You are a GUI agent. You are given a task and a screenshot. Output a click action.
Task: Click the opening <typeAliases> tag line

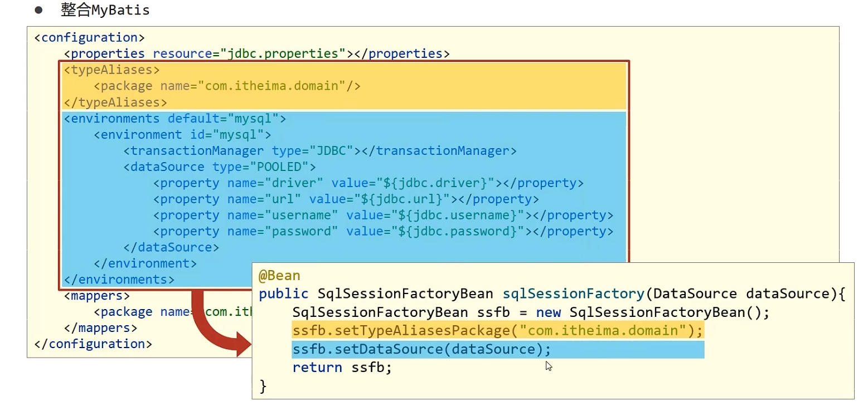tap(112, 70)
